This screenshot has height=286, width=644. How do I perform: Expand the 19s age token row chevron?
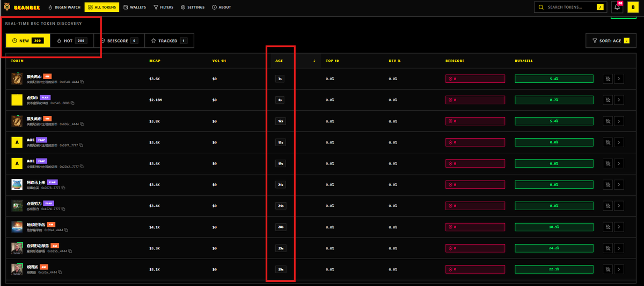(619, 163)
